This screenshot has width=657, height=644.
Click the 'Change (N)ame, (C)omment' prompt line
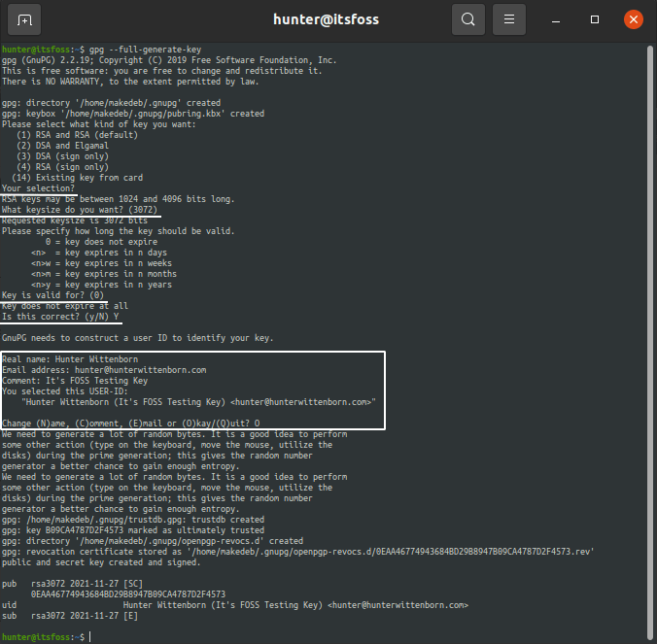coord(131,424)
